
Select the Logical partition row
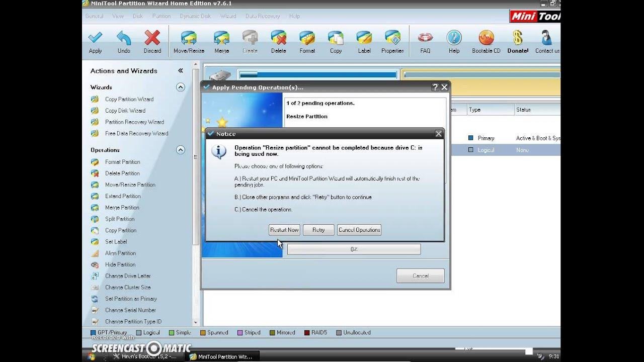tap(506, 150)
